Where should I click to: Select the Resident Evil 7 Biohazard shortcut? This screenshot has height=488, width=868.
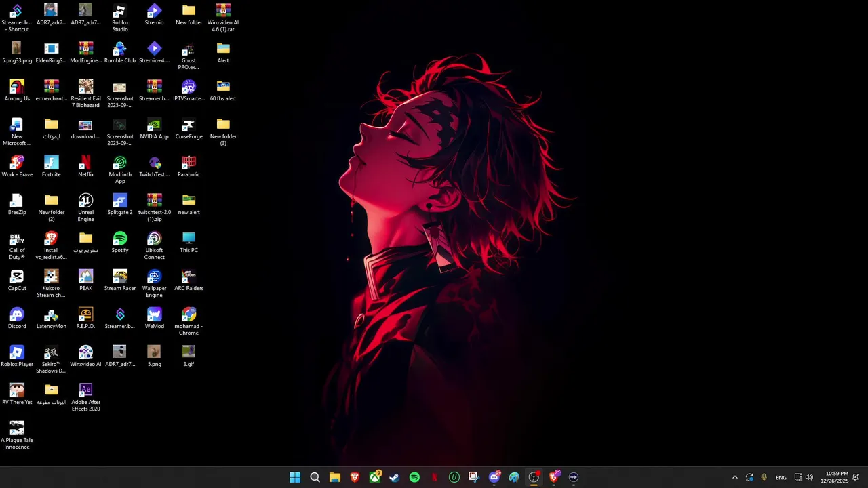click(85, 94)
